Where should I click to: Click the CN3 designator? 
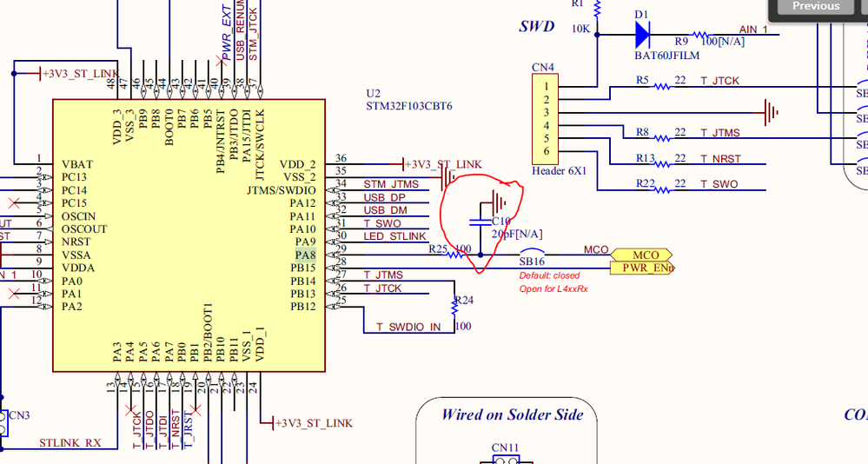[x=19, y=415]
